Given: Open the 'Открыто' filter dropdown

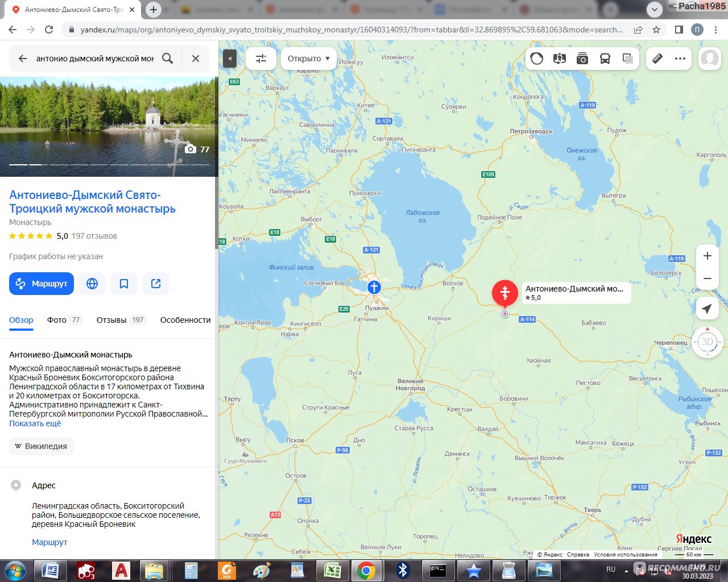Looking at the screenshot, I should (x=308, y=59).
